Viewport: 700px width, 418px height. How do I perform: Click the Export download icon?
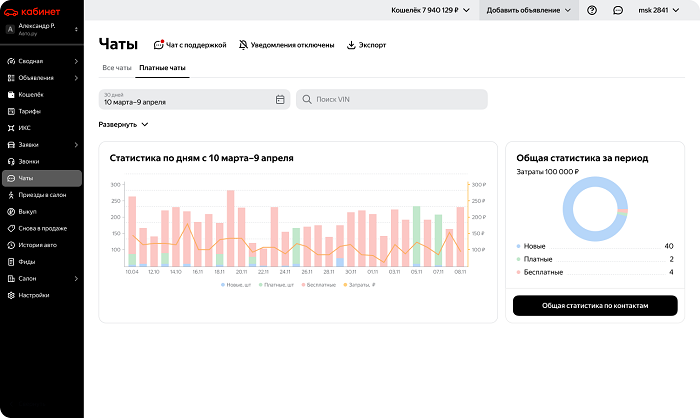[x=351, y=45]
